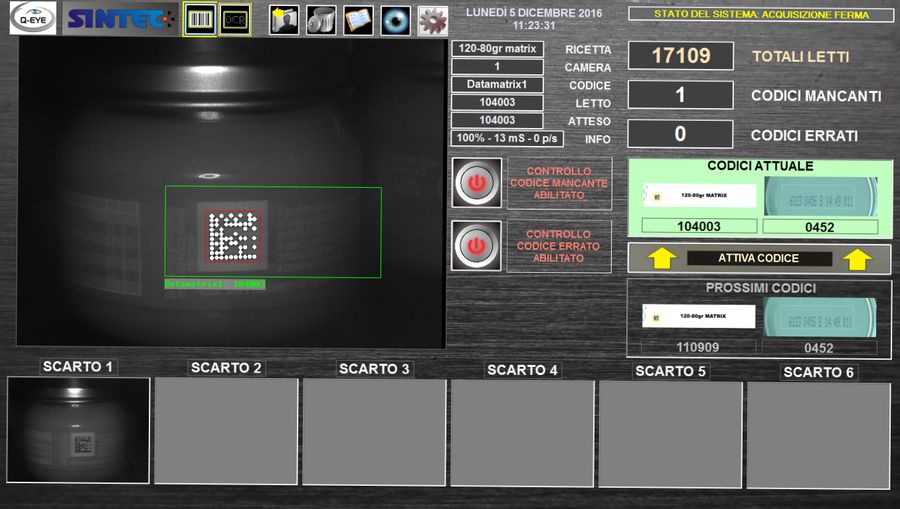Click the eye camera view icon
900x509 pixels.
pyautogui.click(x=395, y=20)
